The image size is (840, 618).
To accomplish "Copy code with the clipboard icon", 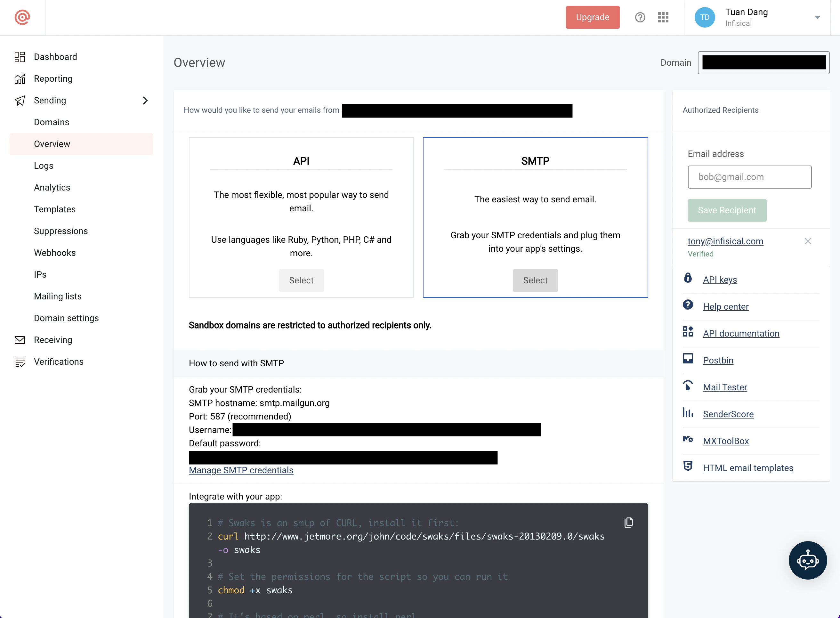I will tap(629, 522).
